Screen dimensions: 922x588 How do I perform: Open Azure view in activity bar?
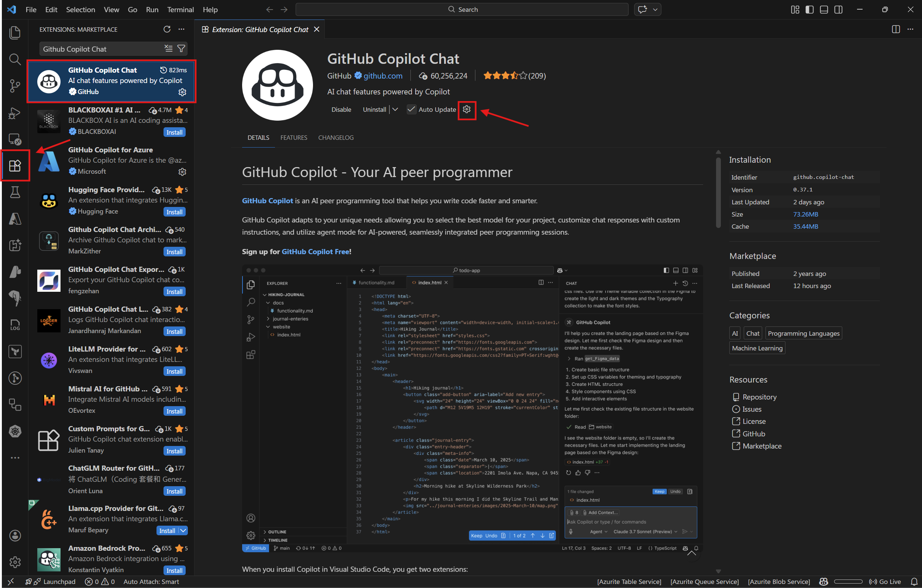[15, 219]
